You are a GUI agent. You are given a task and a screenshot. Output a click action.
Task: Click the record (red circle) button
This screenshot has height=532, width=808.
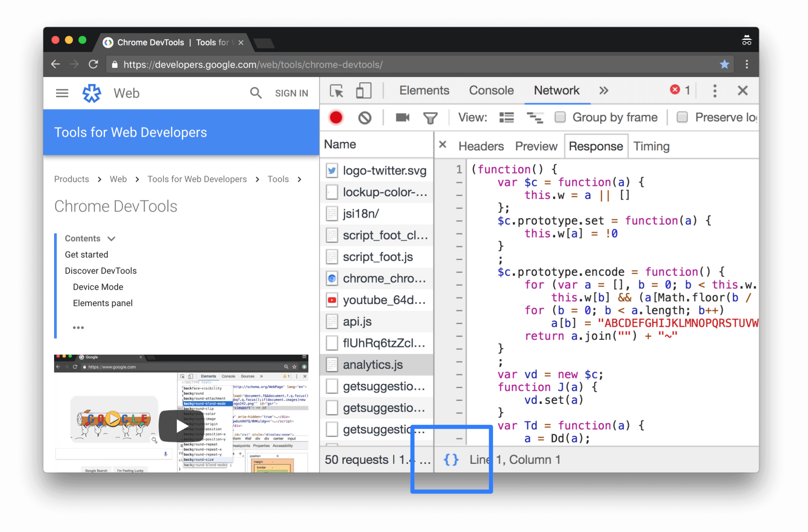[337, 117]
